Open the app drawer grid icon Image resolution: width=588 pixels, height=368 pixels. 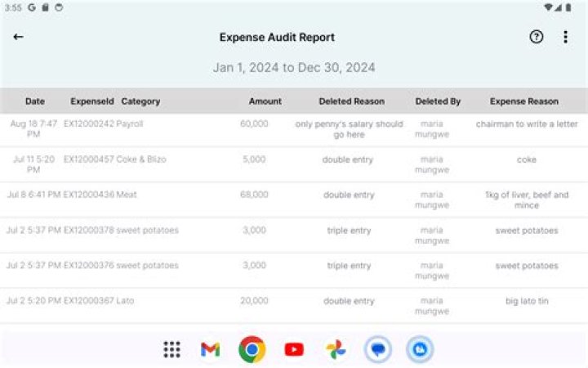click(x=171, y=349)
